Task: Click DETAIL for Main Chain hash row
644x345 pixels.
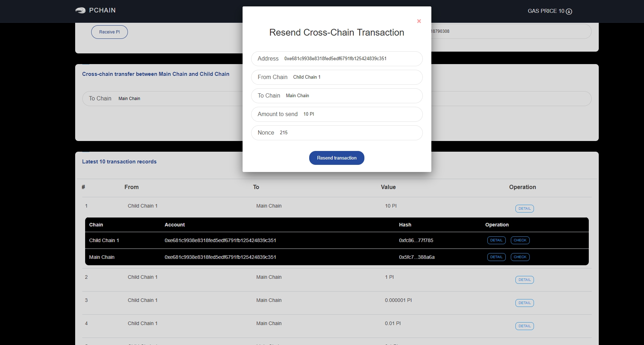Action: [x=496, y=257]
